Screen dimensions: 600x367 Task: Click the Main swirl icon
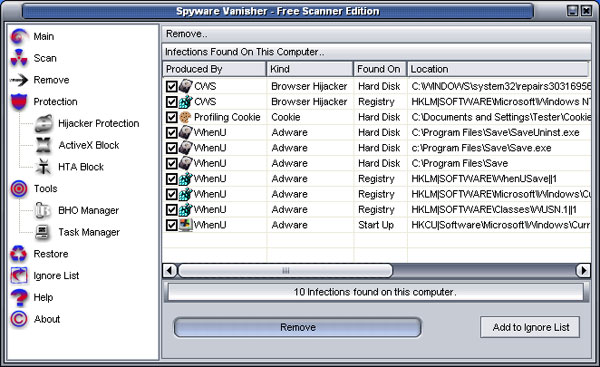(19, 36)
